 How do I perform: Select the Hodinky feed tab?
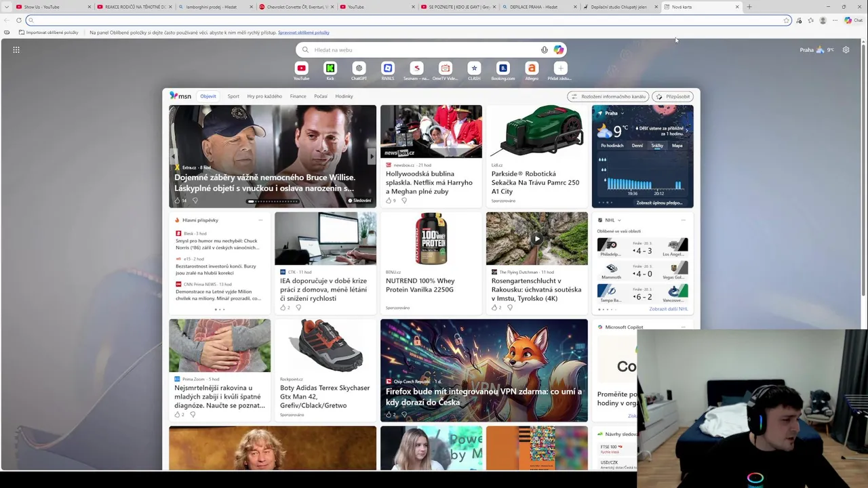pyautogui.click(x=344, y=96)
